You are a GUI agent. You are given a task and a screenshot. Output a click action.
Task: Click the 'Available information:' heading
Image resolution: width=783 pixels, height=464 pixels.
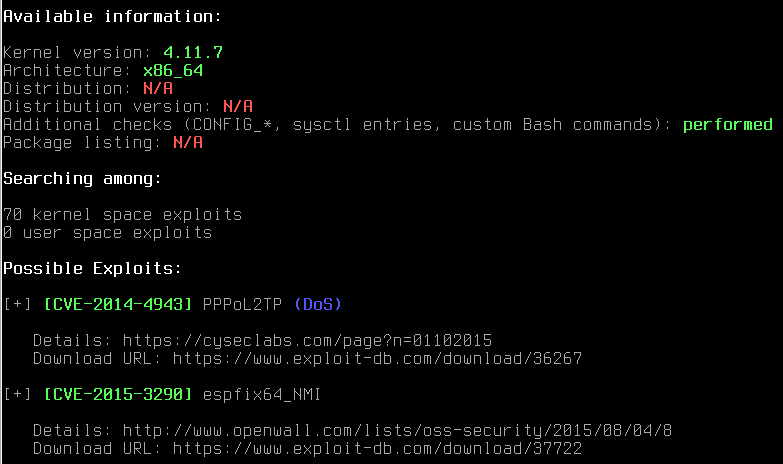tap(113, 16)
